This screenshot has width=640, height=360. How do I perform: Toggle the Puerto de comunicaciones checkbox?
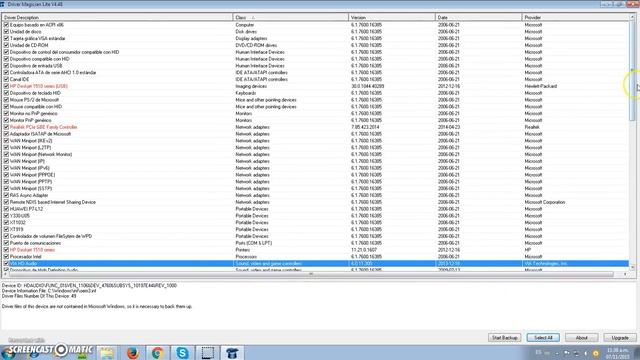[x=6, y=243]
